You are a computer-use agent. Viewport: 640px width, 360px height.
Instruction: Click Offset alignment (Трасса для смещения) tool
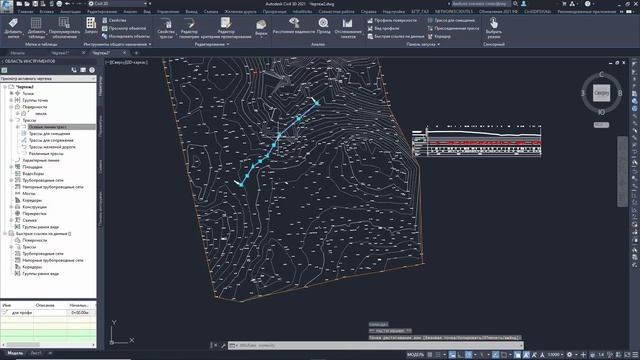451,20
